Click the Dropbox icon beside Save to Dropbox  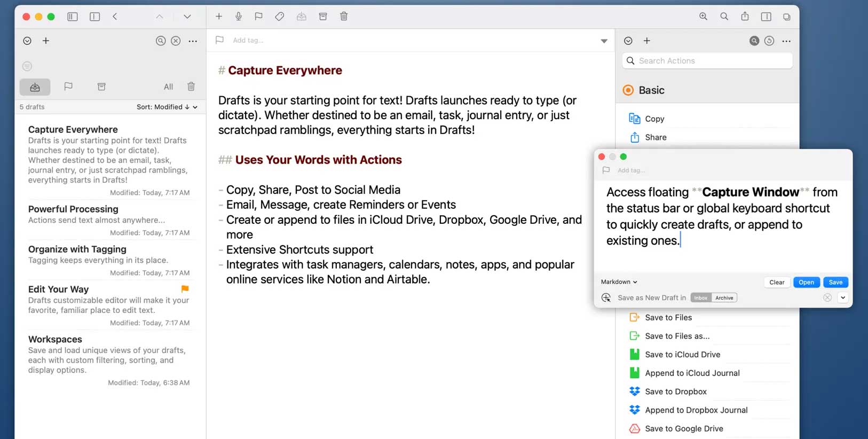point(634,391)
